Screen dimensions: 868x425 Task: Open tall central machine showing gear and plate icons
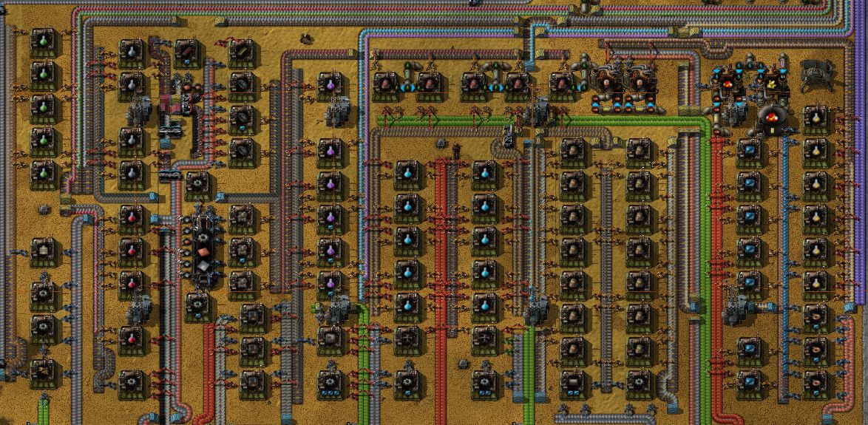point(203,252)
